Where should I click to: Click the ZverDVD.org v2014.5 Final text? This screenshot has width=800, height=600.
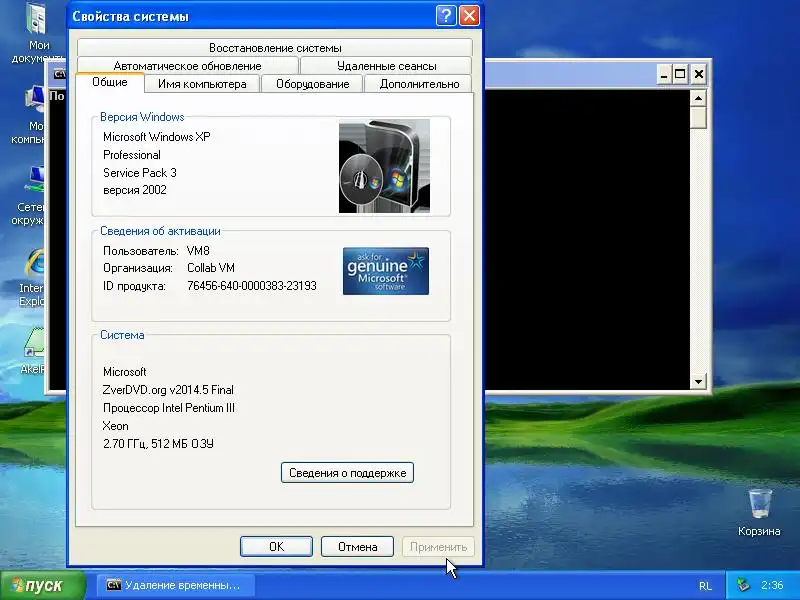(168, 390)
